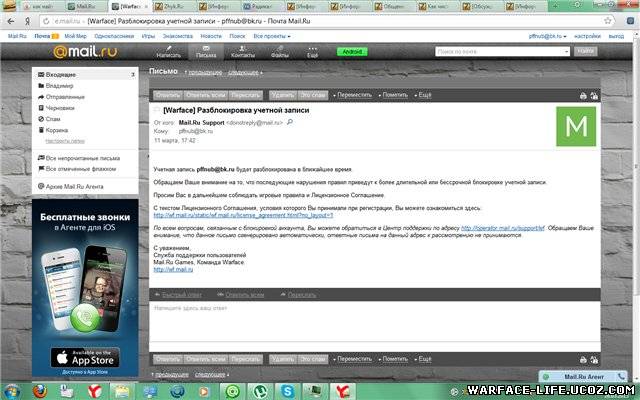Image resolution: width=640 pixels, height=400 pixels.
Task: Click the top translate icon beside print
Action: click(594, 96)
